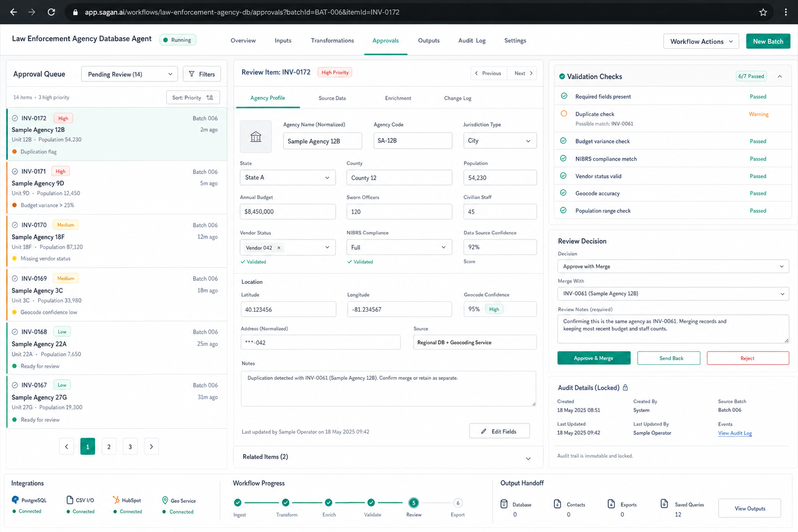The height and width of the screenshot is (532, 798).
Task: Click the Budget variance check status icon
Action: click(x=564, y=141)
